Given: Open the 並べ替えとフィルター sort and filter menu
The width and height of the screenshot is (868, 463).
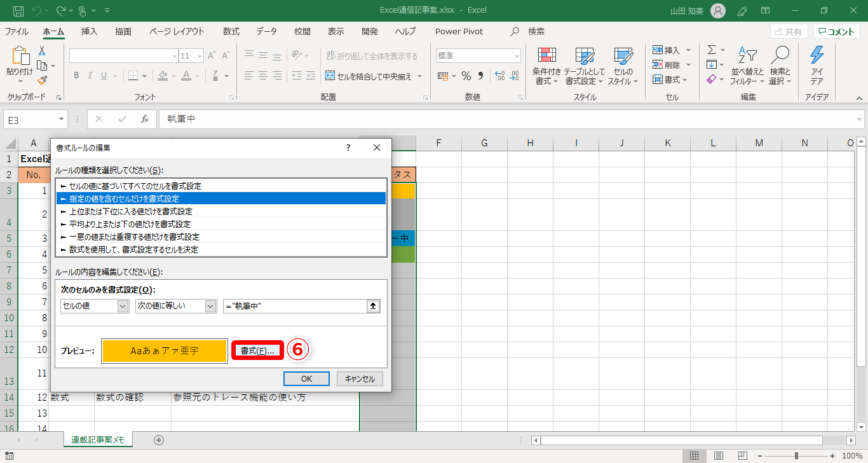Looking at the screenshot, I should point(747,66).
